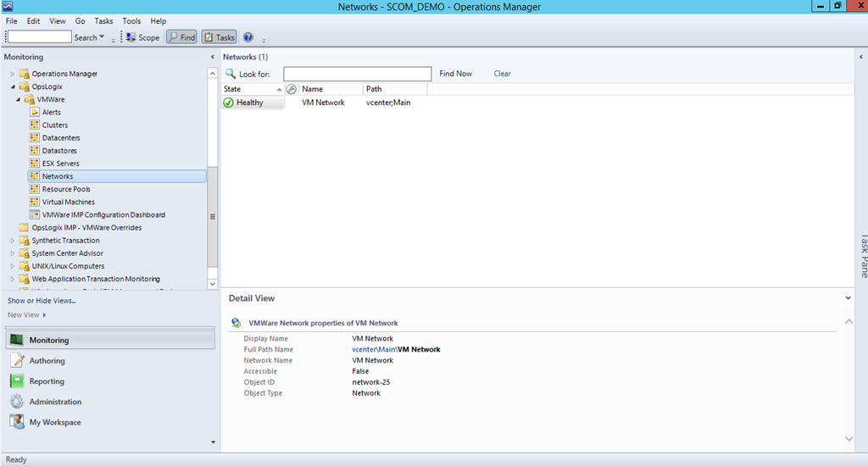Image resolution: width=868 pixels, height=466 pixels.
Task: Open the Tasks menu
Action: click(103, 20)
